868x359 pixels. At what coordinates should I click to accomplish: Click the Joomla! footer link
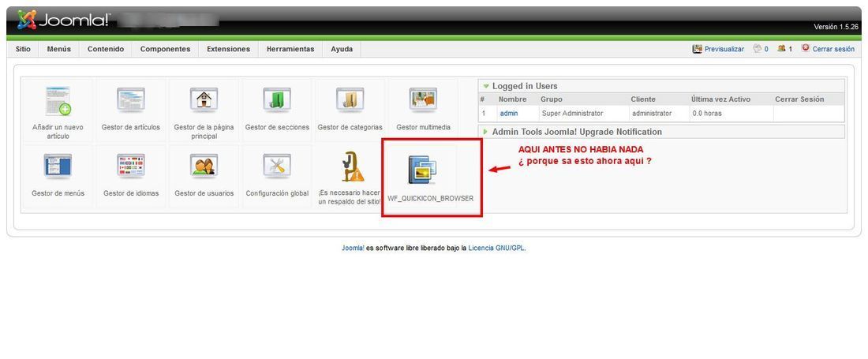coord(353,249)
